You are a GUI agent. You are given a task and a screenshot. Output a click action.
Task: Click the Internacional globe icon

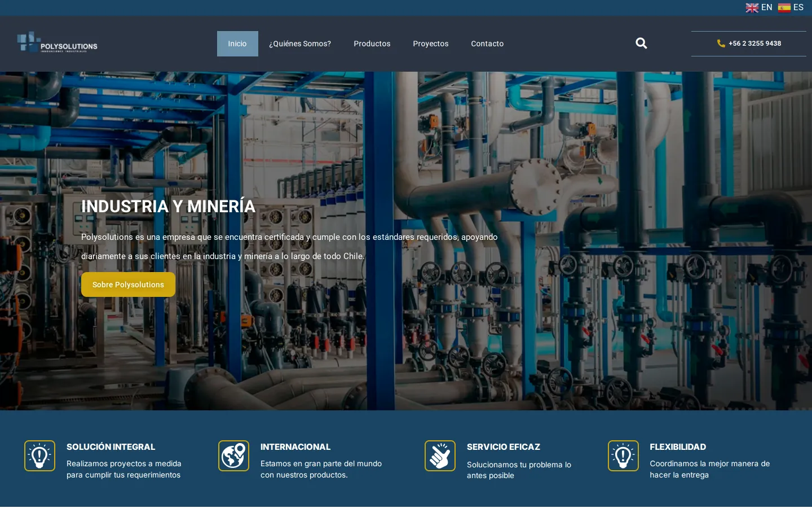pos(233,456)
